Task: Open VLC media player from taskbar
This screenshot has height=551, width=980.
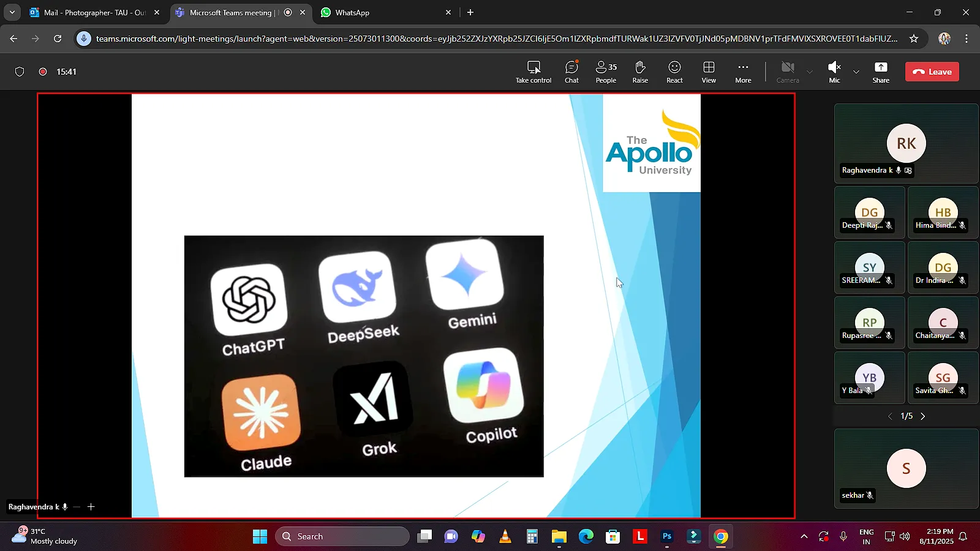Action: [x=505, y=536]
